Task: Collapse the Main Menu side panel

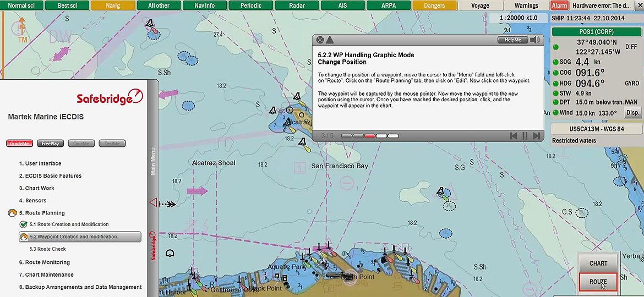Action: point(154,201)
